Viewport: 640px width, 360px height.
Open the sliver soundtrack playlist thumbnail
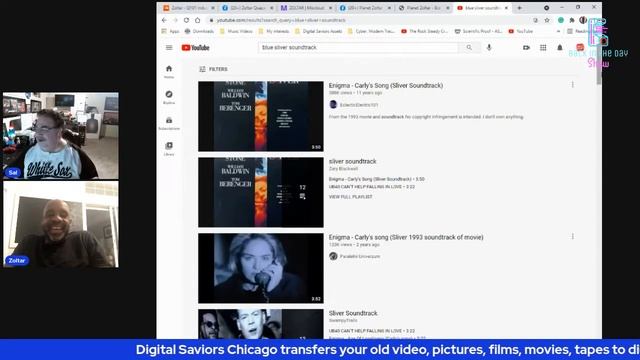pyautogui.click(x=261, y=192)
